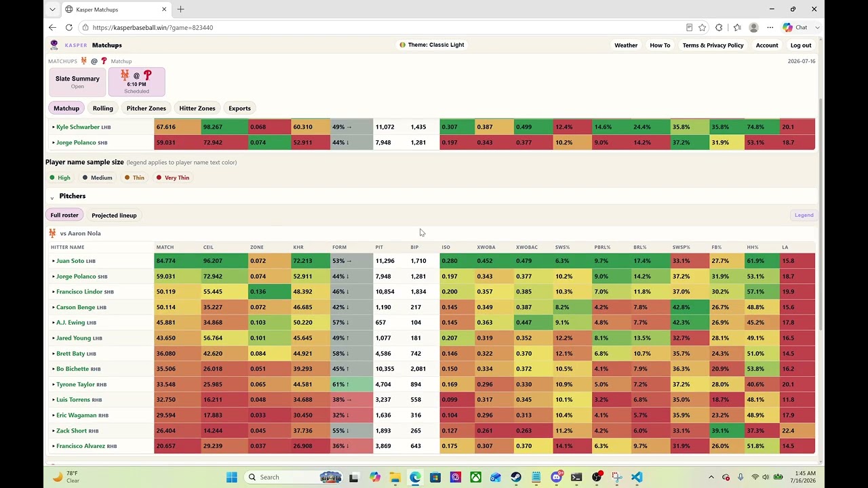Click the browser back arrow

(x=52, y=27)
